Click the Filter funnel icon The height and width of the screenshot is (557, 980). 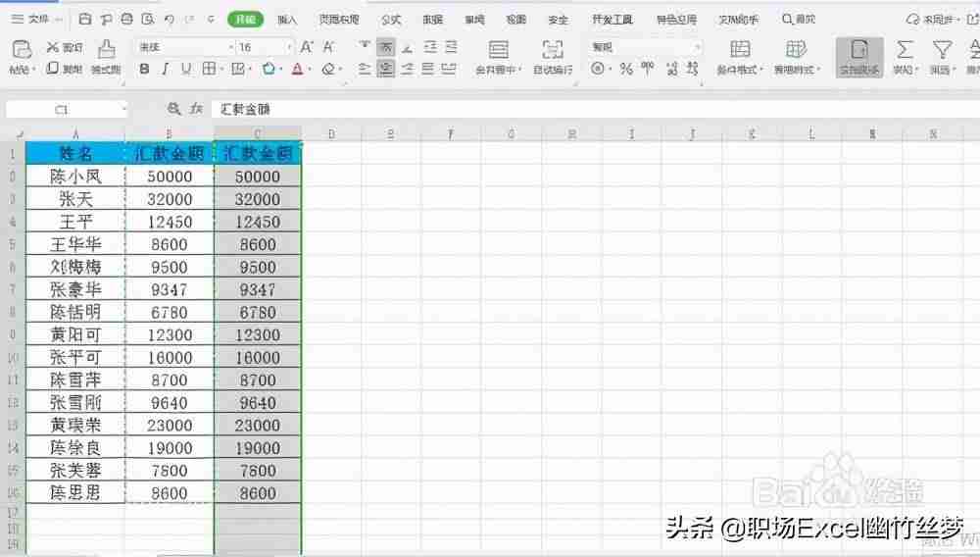tap(942, 49)
